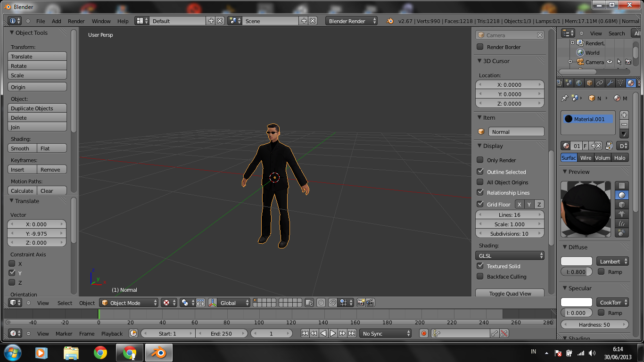This screenshot has height=362, width=644.
Task: Render OpenGL image of viewport
Action: click(361, 303)
